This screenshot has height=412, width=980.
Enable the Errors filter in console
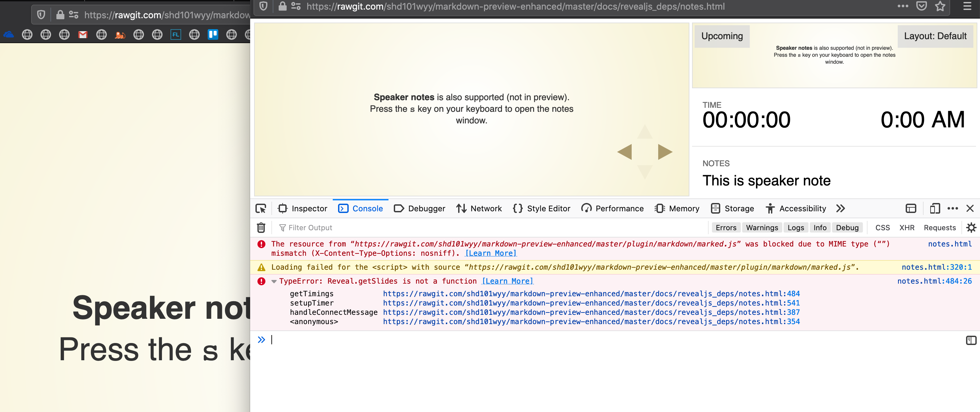click(726, 228)
